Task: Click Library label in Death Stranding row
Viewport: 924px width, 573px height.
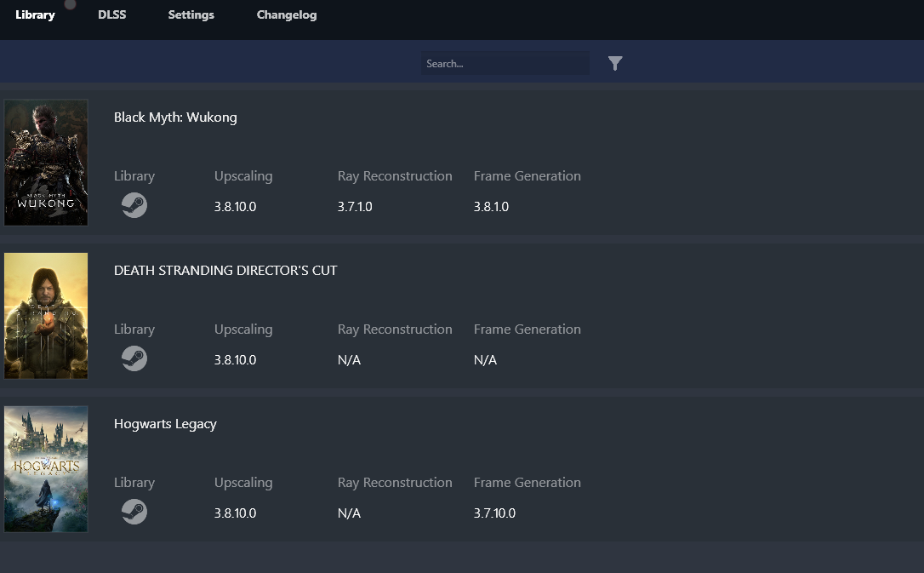Action: pos(134,329)
